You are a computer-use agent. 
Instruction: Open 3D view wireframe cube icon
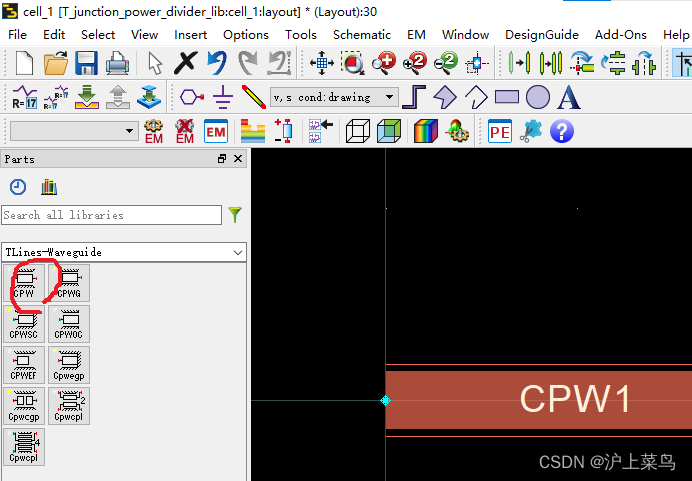[357, 132]
